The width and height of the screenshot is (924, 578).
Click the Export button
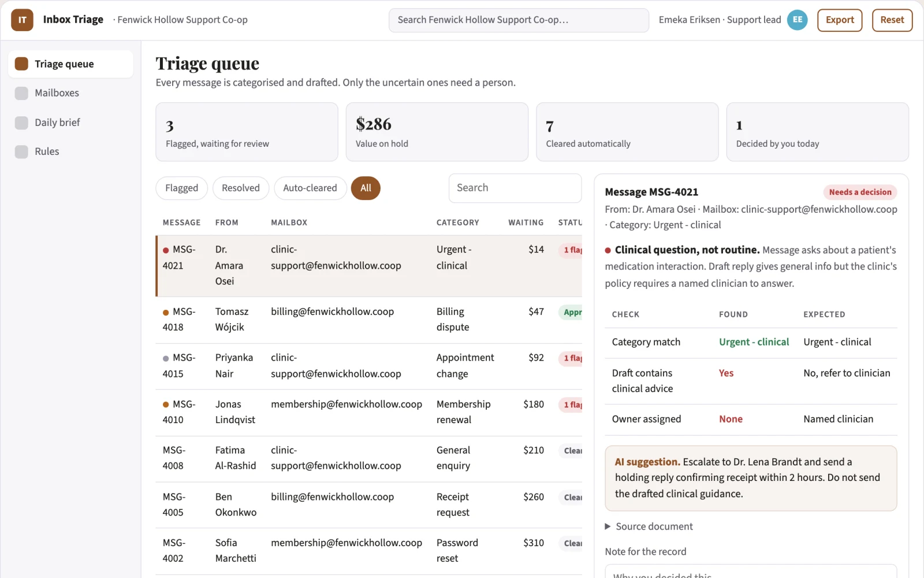[840, 20]
